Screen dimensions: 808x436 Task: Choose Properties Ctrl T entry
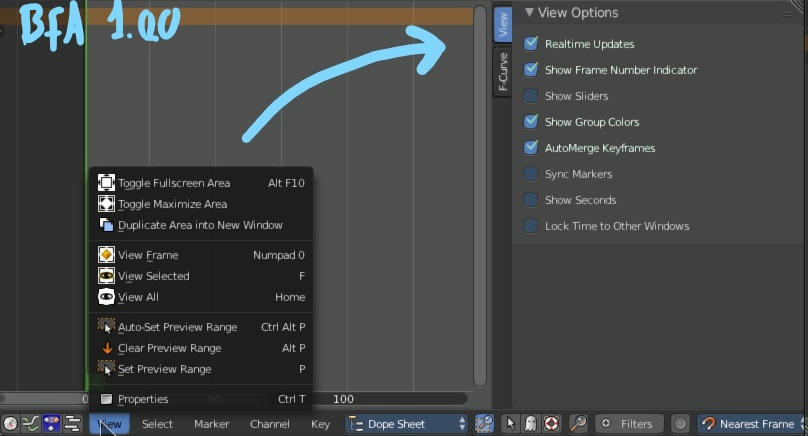tap(201, 399)
